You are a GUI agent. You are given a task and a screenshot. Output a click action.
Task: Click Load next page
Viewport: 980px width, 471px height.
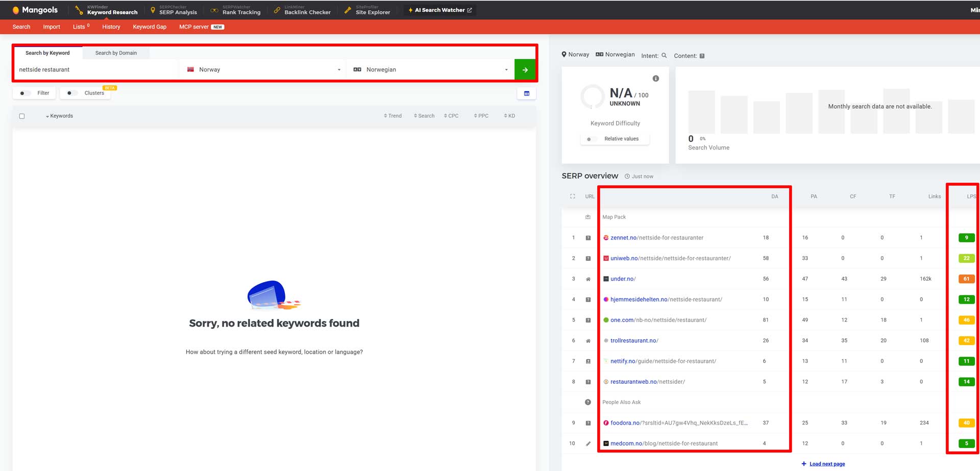[x=823, y=464]
